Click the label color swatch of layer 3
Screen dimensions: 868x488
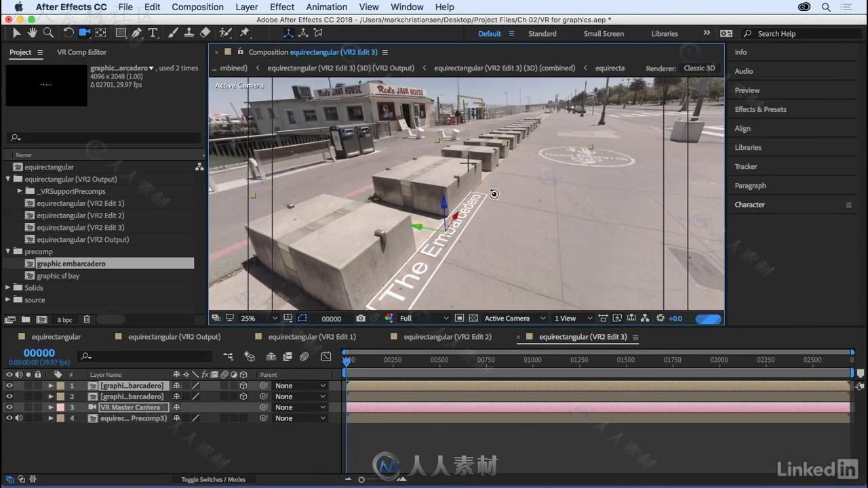(x=60, y=407)
